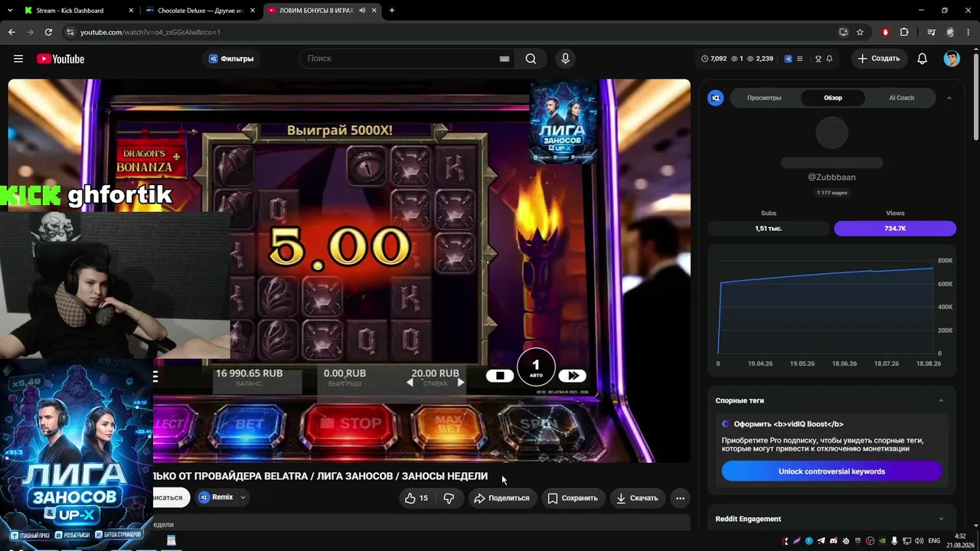This screenshot has height=551, width=980.
Task: Select the AI Coach tab in vidIQ panel
Action: [x=901, y=98]
